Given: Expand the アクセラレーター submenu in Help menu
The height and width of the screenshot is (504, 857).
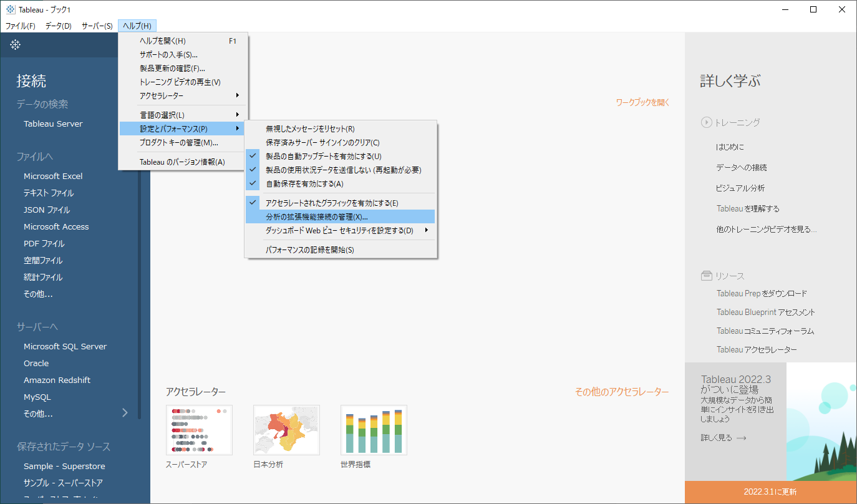Looking at the screenshot, I should tap(183, 95).
